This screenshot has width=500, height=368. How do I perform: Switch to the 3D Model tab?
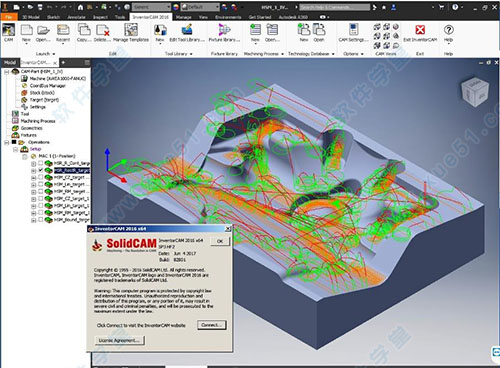(31, 17)
